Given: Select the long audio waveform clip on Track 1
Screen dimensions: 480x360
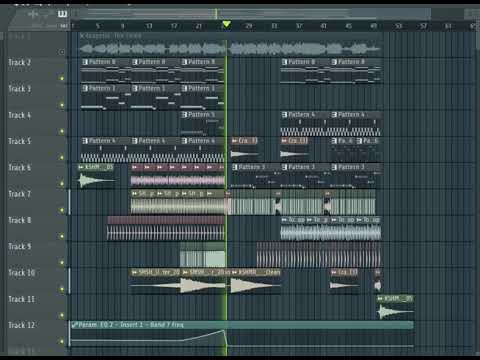Looking at the screenshot, I should [231, 45].
